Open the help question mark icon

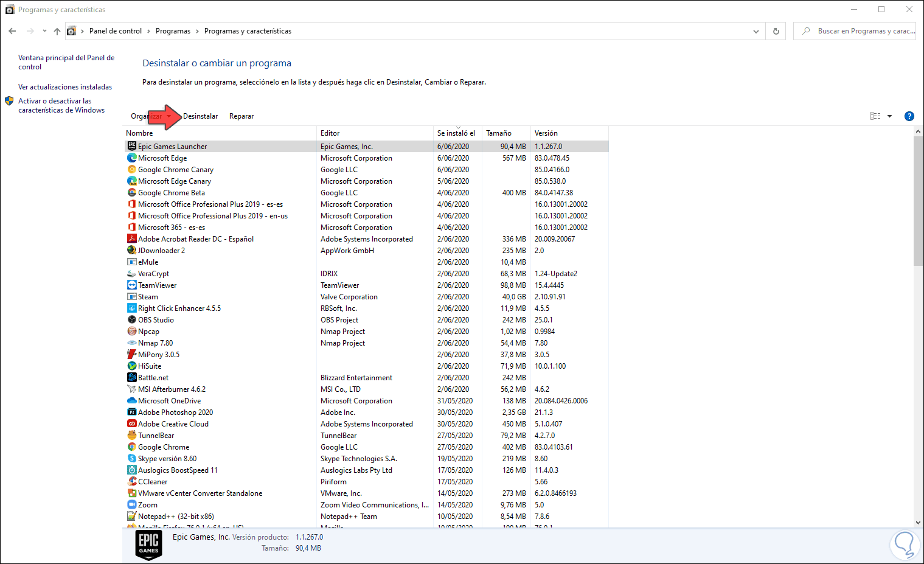[x=909, y=116]
